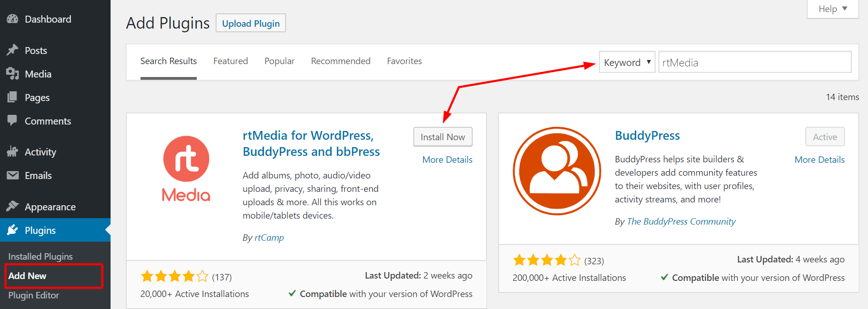This screenshot has height=309, width=868.
Task: Click the Media camera-note icon
Action: tap(12, 74)
